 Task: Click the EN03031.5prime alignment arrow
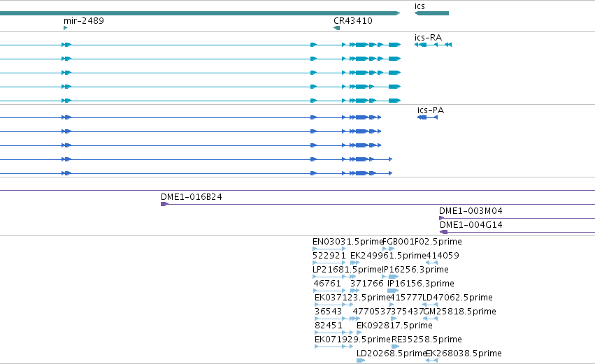[329, 249]
